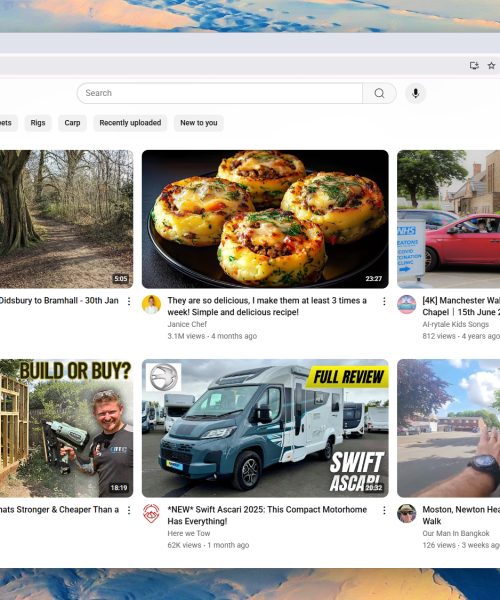Open '*NEW* Swift Ascari 2025' video title
Screen dimensions: 500x600
267,515
